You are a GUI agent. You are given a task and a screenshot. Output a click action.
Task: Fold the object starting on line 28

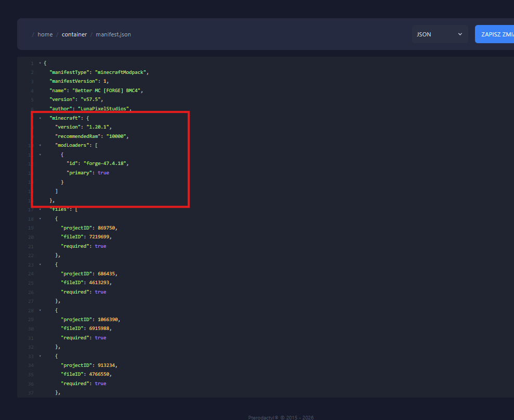click(40, 310)
